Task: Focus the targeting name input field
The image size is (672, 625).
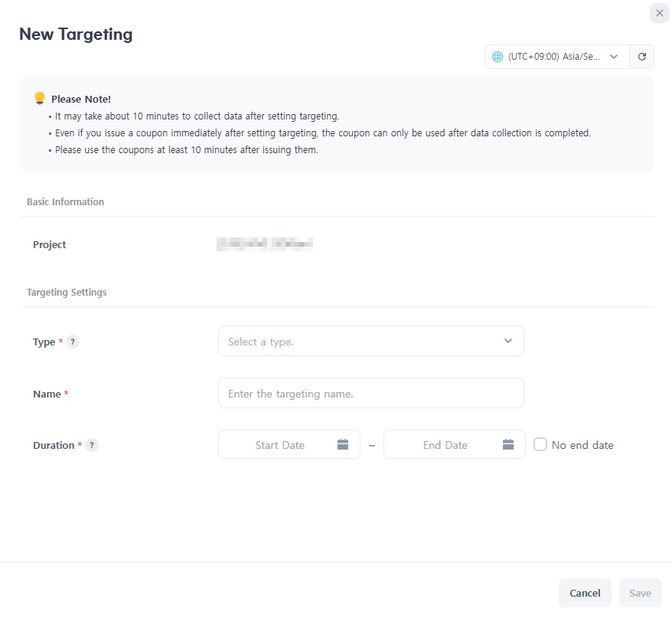Action: pos(370,393)
